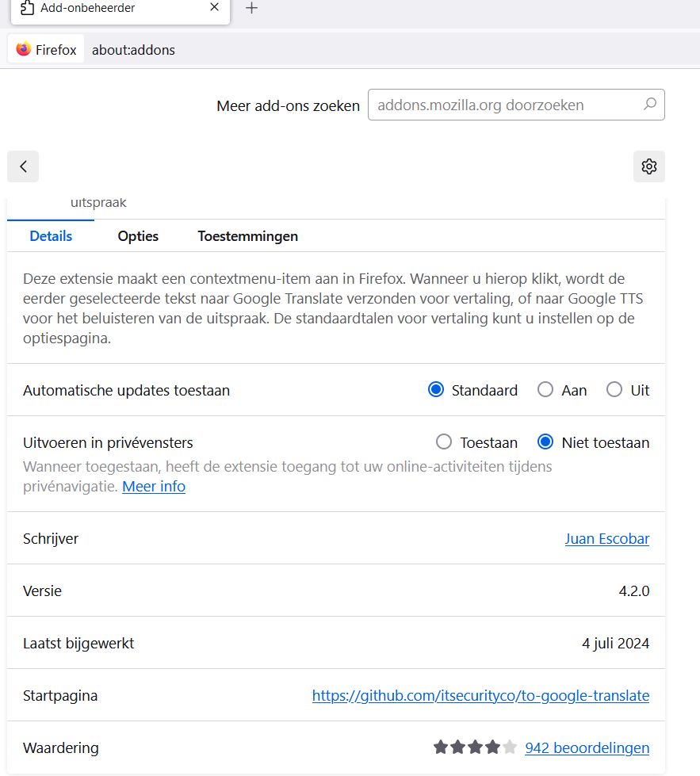
Task: Open the add-ons gear settings menu
Action: tap(649, 166)
